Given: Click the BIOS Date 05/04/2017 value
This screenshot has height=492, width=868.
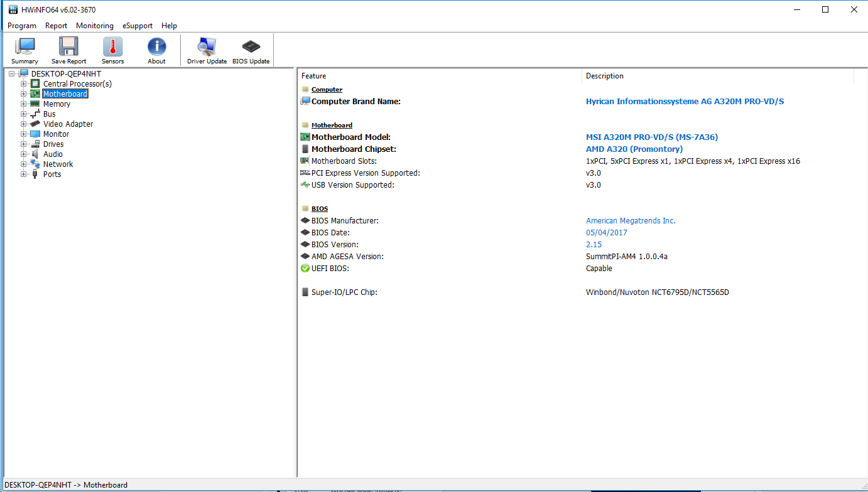Looking at the screenshot, I should pos(607,233).
